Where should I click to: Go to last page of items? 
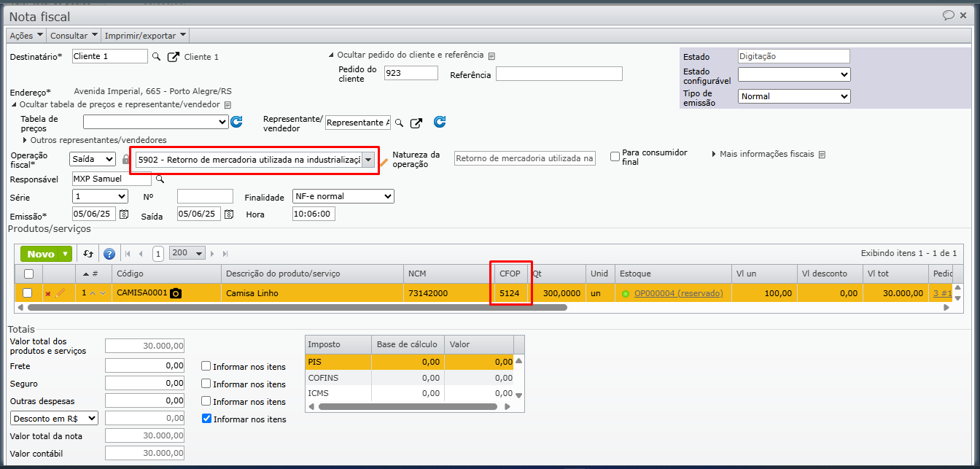point(225,254)
